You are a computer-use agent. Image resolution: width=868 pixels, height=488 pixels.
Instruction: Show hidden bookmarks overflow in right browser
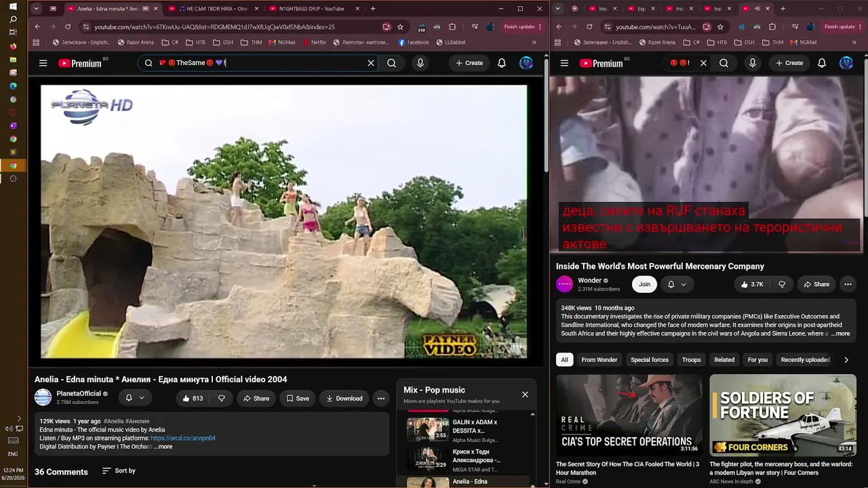click(854, 42)
